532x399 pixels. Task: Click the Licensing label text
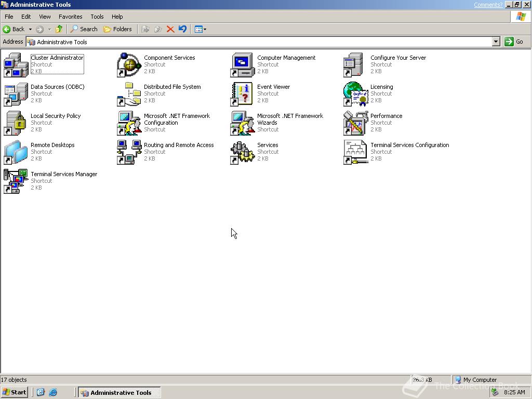pos(382,87)
